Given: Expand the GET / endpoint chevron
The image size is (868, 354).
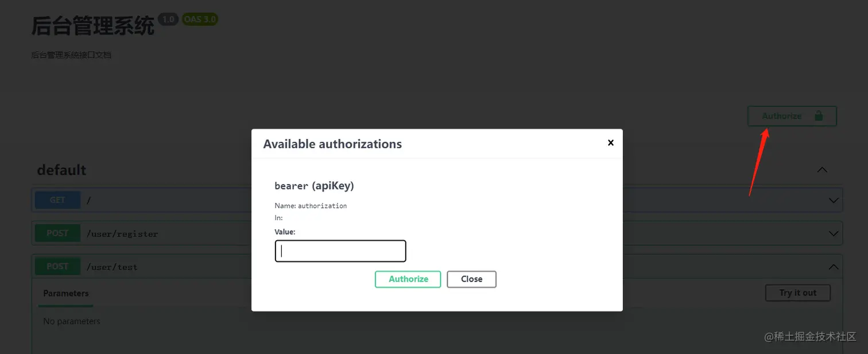Looking at the screenshot, I should pyautogui.click(x=834, y=201).
